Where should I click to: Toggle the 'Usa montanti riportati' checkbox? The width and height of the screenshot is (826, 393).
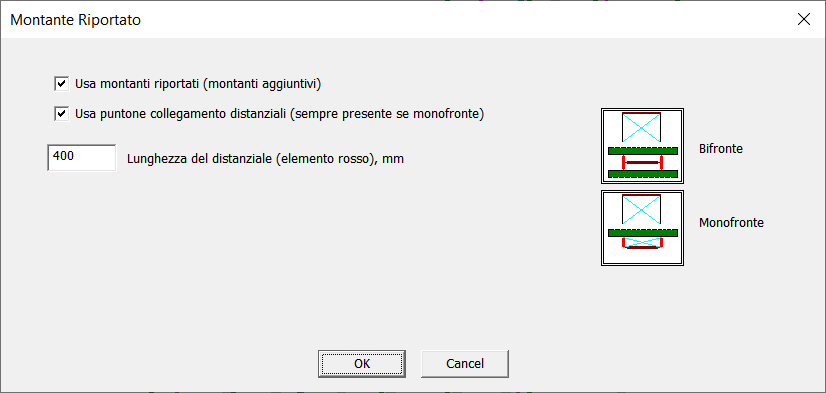(x=62, y=84)
